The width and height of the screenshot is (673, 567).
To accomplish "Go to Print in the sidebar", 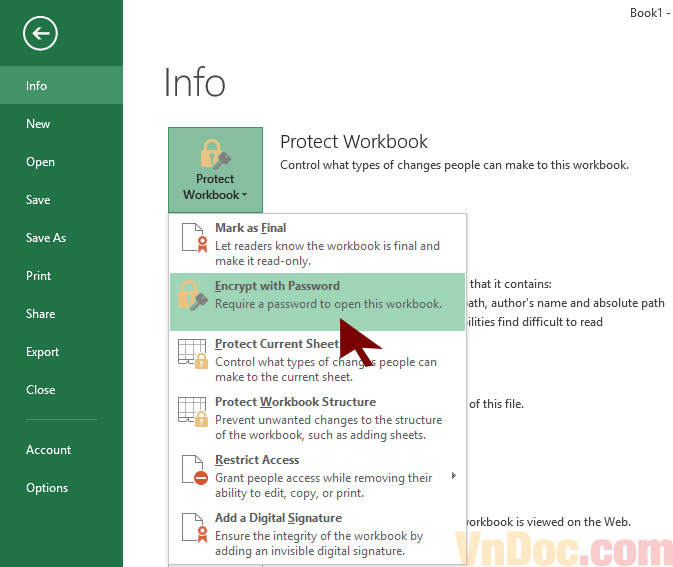I will point(61,276).
